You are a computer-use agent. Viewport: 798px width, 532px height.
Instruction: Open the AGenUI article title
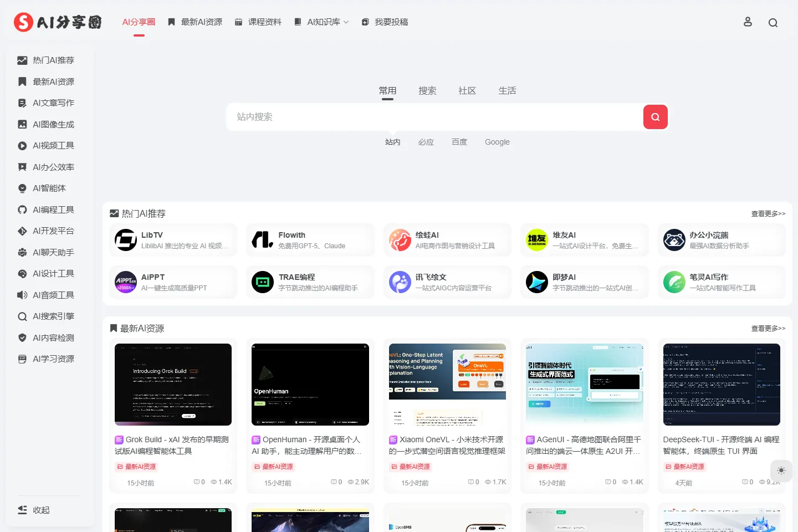point(585,446)
